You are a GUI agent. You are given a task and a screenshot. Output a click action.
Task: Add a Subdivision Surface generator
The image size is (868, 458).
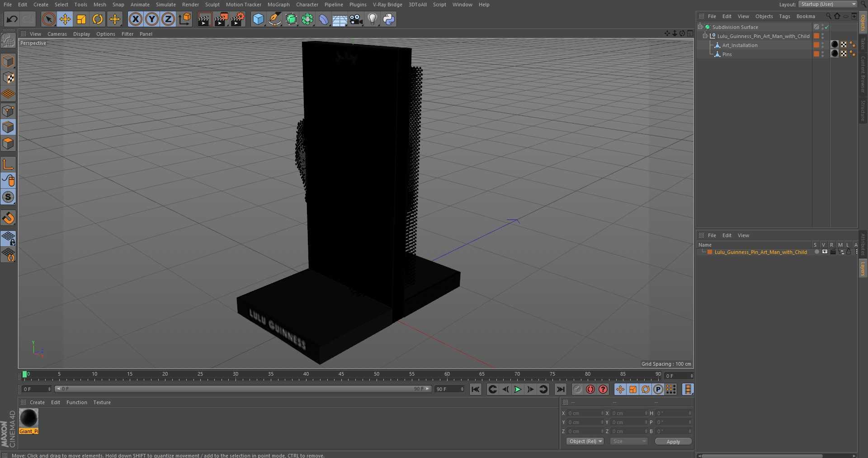pos(291,19)
